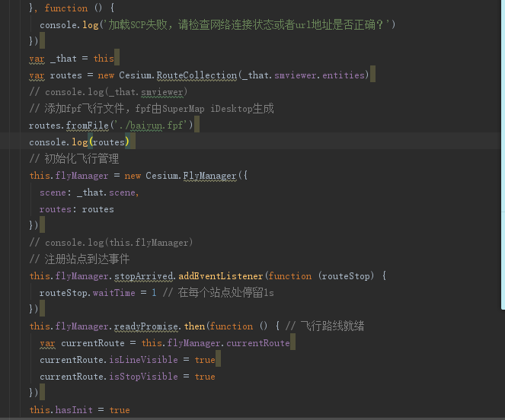Click 'var currentRoute' variable declaration
This screenshot has height=420, width=505.
82,343
